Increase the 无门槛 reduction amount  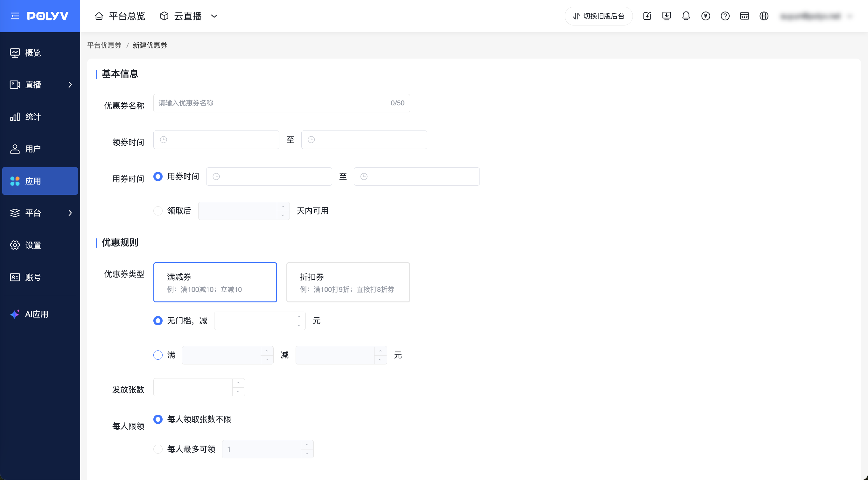pyautogui.click(x=299, y=316)
